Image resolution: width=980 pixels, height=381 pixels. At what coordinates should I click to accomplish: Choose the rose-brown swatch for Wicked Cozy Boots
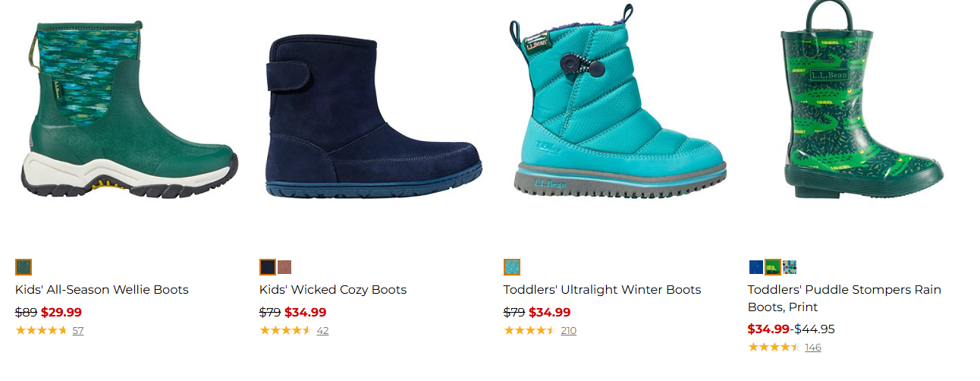(x=284, y=267)
